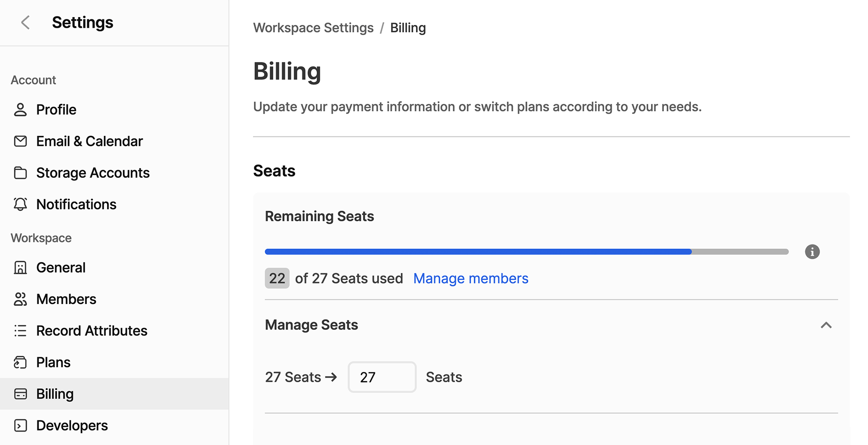Click the Storage Accounts folder icon
868x445 pixels.
coord(20,173)
